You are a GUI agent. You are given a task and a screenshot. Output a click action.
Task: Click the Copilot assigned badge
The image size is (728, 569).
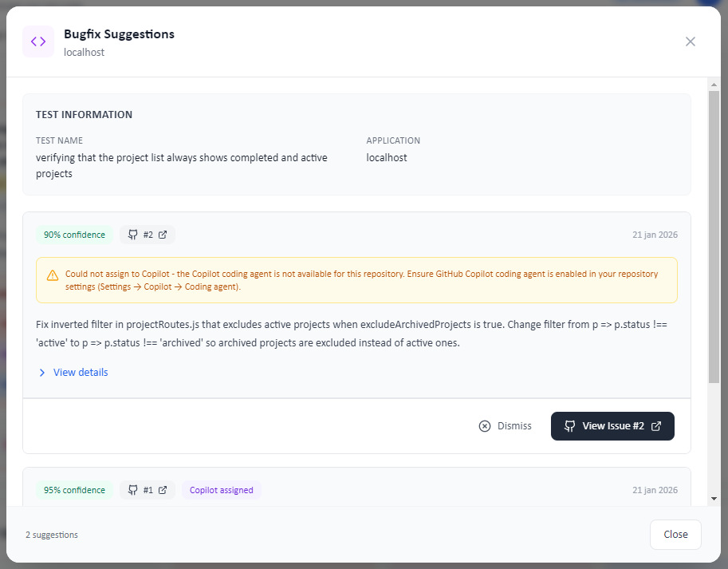click(x=222, y=490)
